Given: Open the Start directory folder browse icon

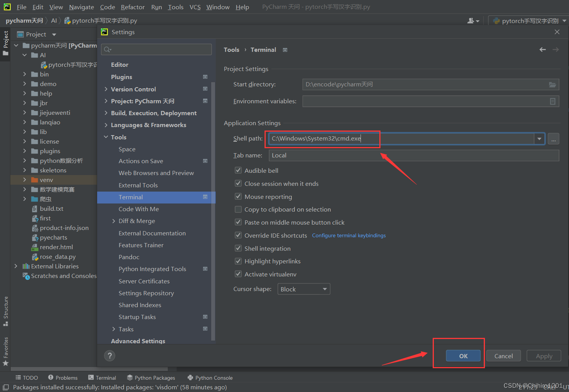Looking at the screenshot, I should pyautogui.click(x=552, y=84).
